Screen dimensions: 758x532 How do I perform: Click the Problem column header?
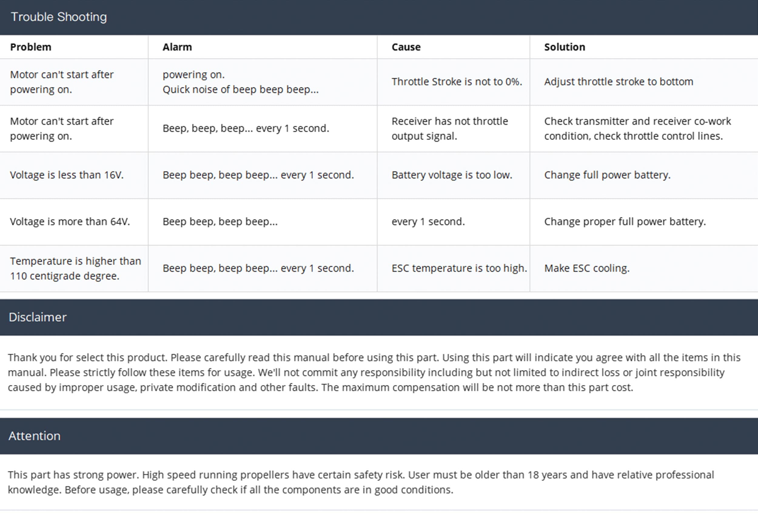[x=31, y=47]
